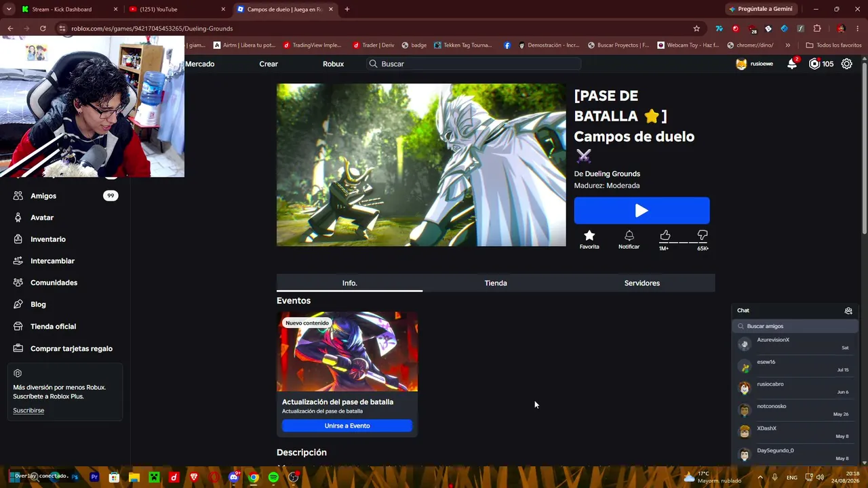This screenshot has height=488, width=868.
Task: Open Discord from the taskbar
Action: point(234,477)
